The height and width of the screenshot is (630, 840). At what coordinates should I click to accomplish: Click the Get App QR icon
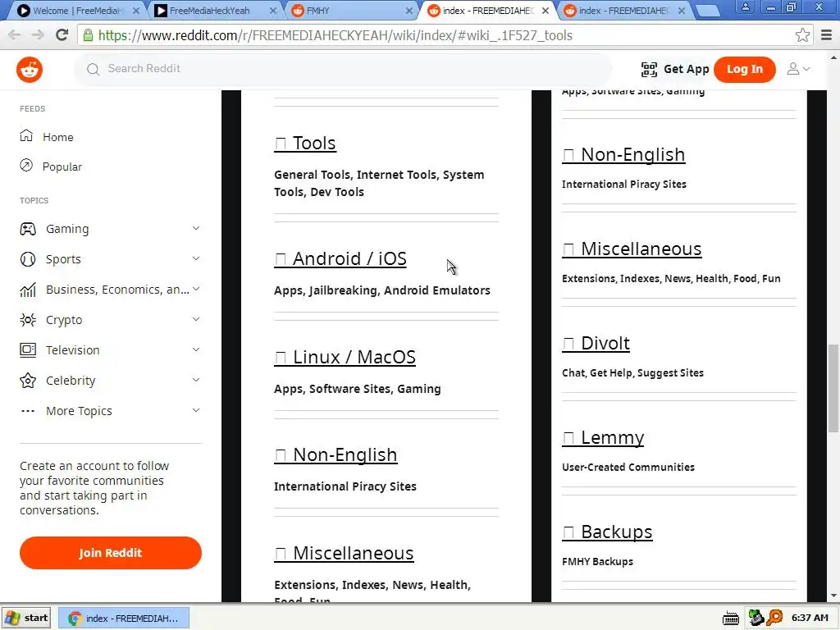pyautogui.click(x=649, y=69)
